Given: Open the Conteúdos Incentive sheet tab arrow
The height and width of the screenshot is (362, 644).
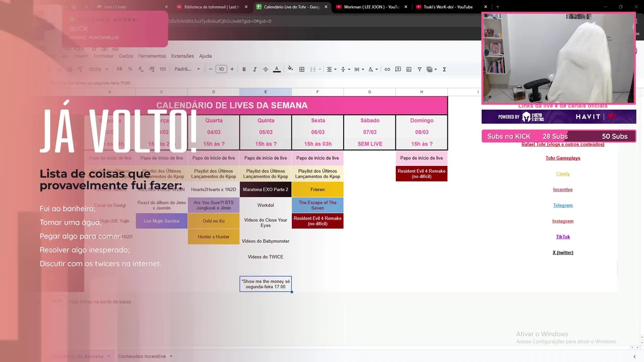Looking at the screenshot, I should (x=171, y=356).
